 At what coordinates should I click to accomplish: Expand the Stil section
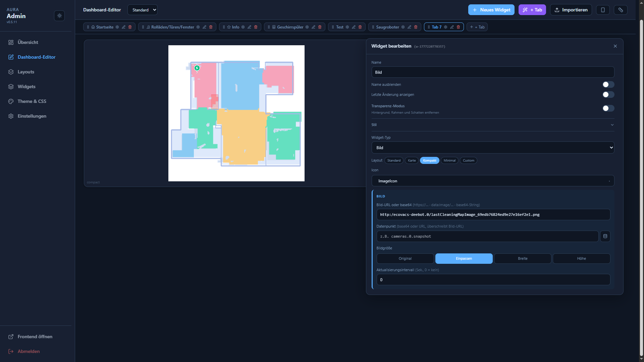[x=492, y=125]
